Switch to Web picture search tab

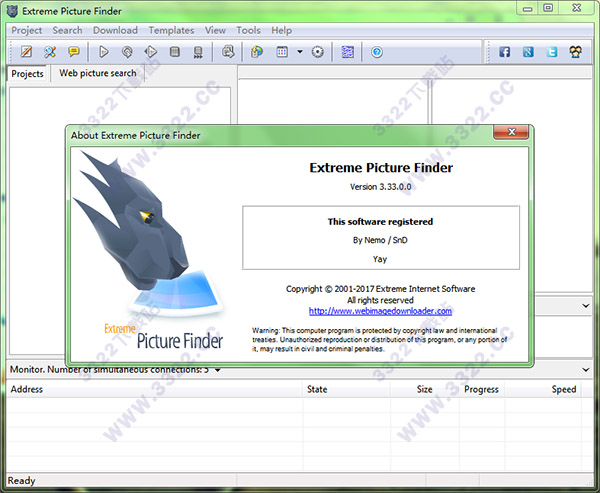click(97, 73)
